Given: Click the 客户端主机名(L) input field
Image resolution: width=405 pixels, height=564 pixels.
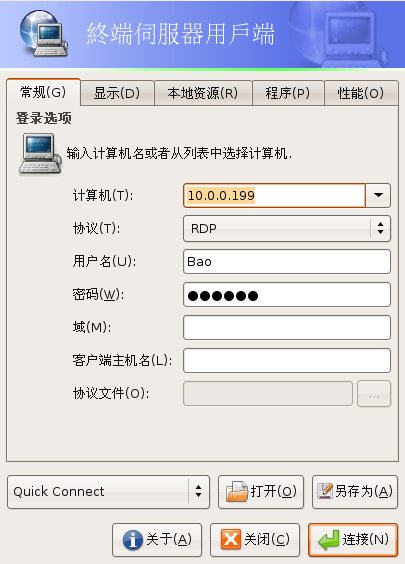Looking at the screenshot, I should click(x=287, y=360).
